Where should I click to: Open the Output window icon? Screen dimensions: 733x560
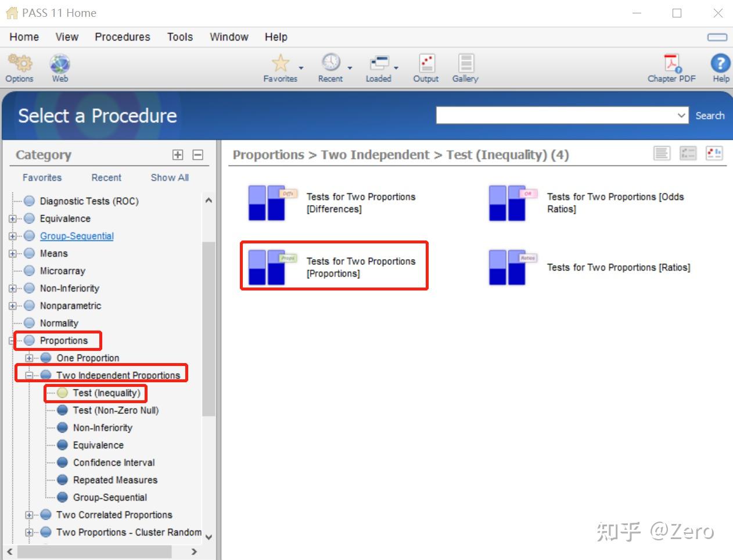(427, 63)
